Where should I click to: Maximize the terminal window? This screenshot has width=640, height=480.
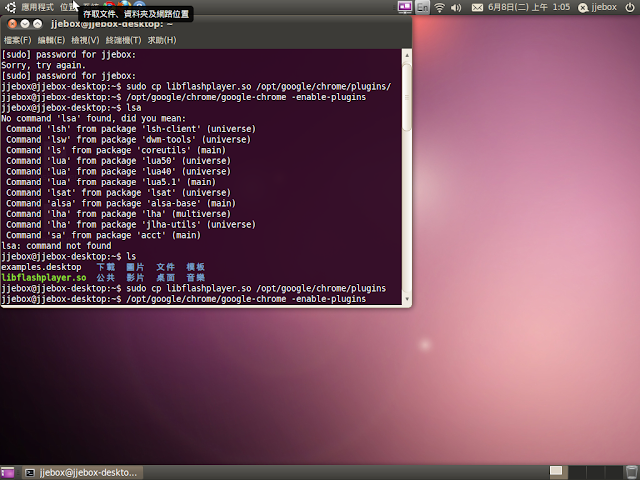[37, 24]
